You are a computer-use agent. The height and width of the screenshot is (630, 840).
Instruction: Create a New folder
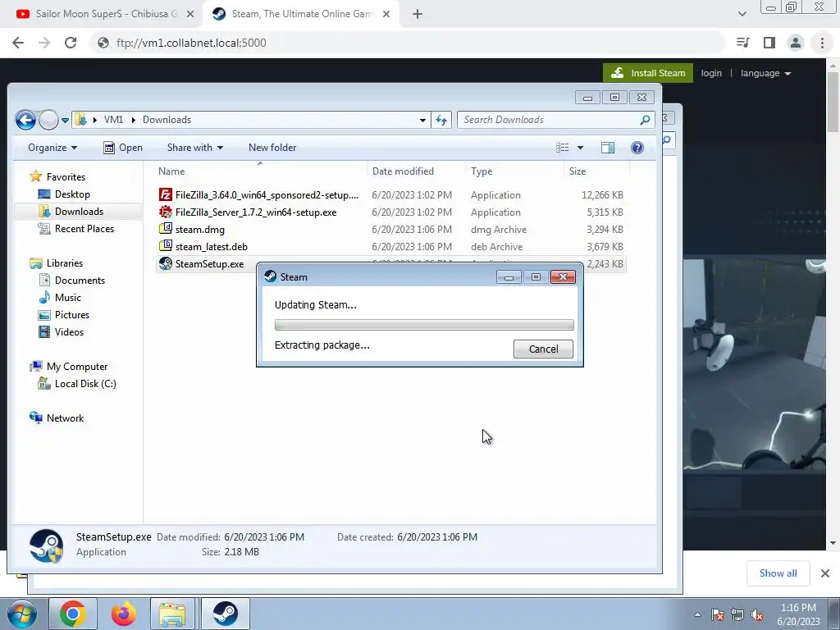tap(272, 148)
